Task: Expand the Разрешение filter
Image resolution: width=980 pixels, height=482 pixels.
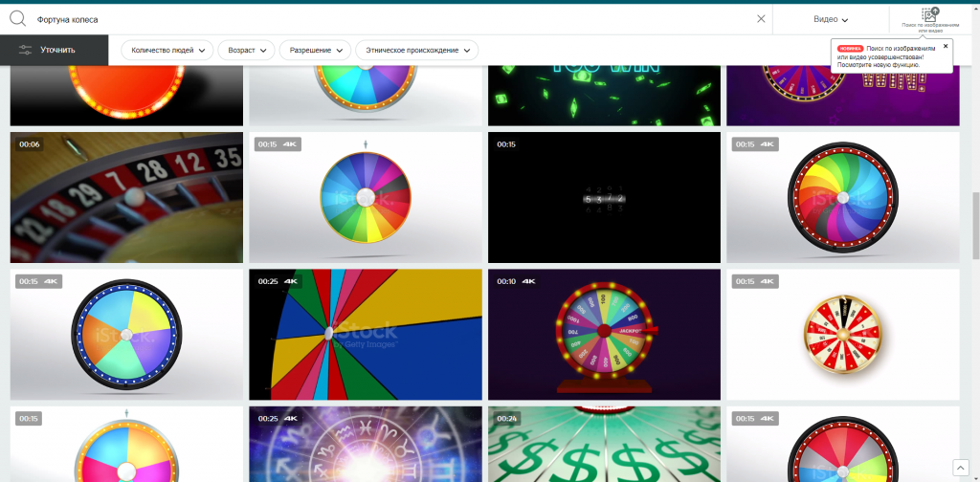Action: tap(315, 50)
